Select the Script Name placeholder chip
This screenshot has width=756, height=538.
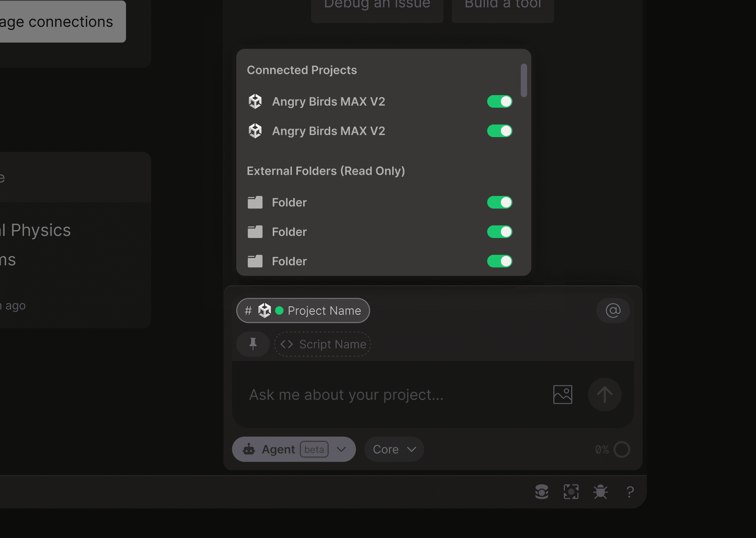(x=322, y=344)
